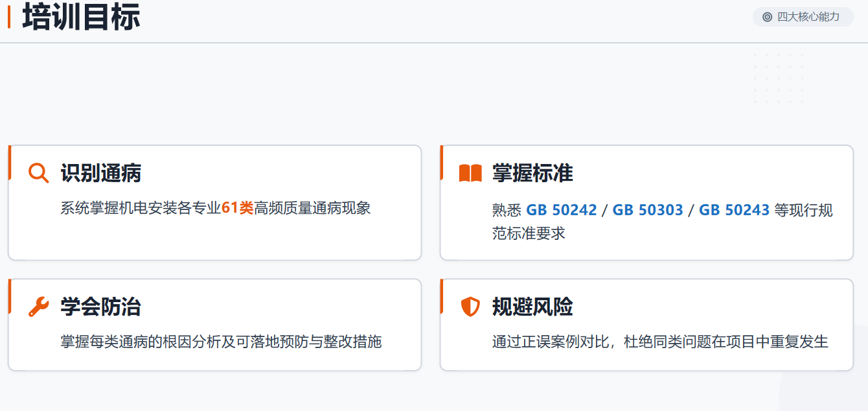
Task: Click the dotted grid decoration in corner
Action: tap(779, 78)
